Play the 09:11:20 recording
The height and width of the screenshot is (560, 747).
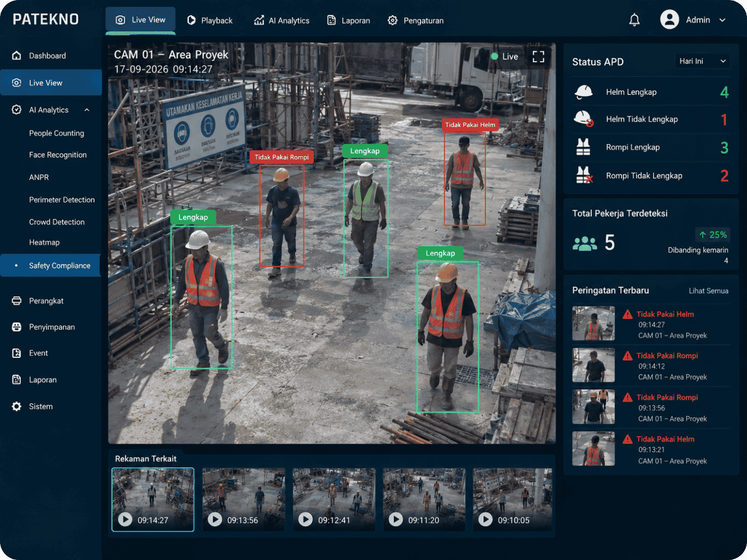(395, 519)
